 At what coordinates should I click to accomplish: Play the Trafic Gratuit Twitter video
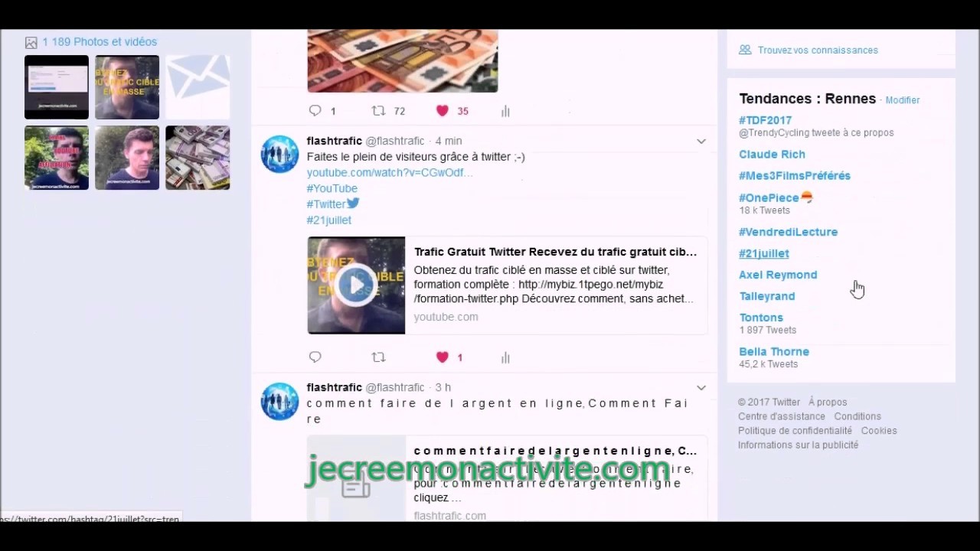pos(356,285)
